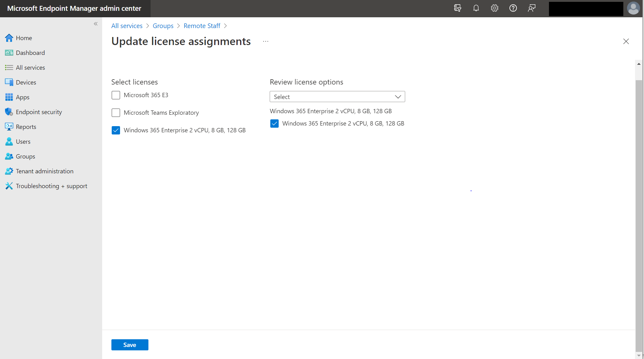Open the notifications bell
The height and width of the screenshot is (359, 644).
476,8
